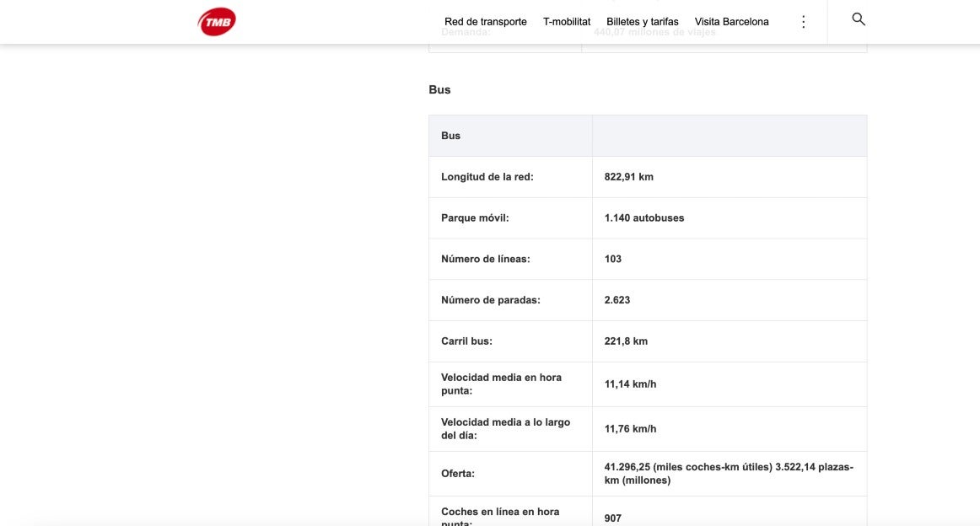Open the three-dot more options menu

pos(803,22)
